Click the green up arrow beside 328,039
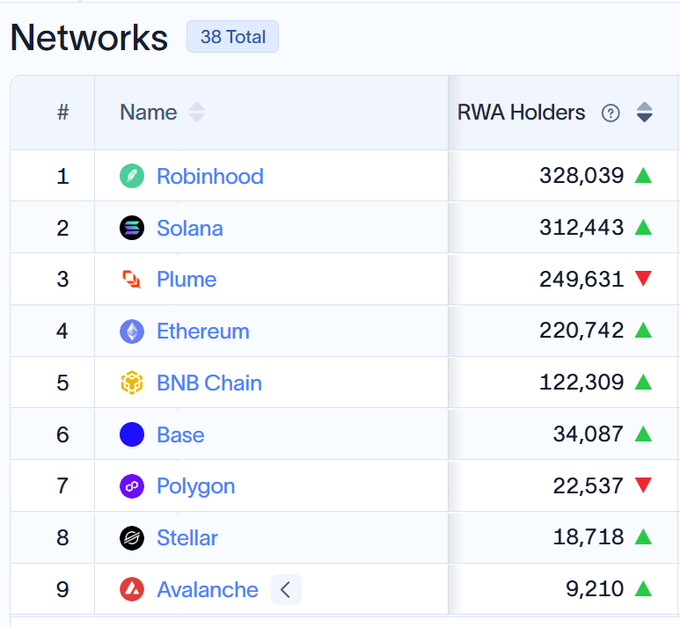 [643, 176]
